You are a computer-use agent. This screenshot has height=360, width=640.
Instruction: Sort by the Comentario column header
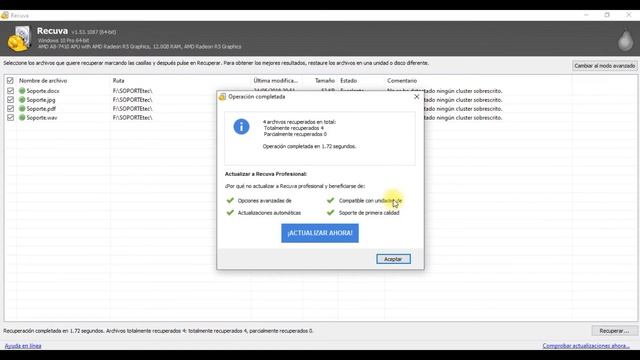pyautogui.click(x=402, y=81)
